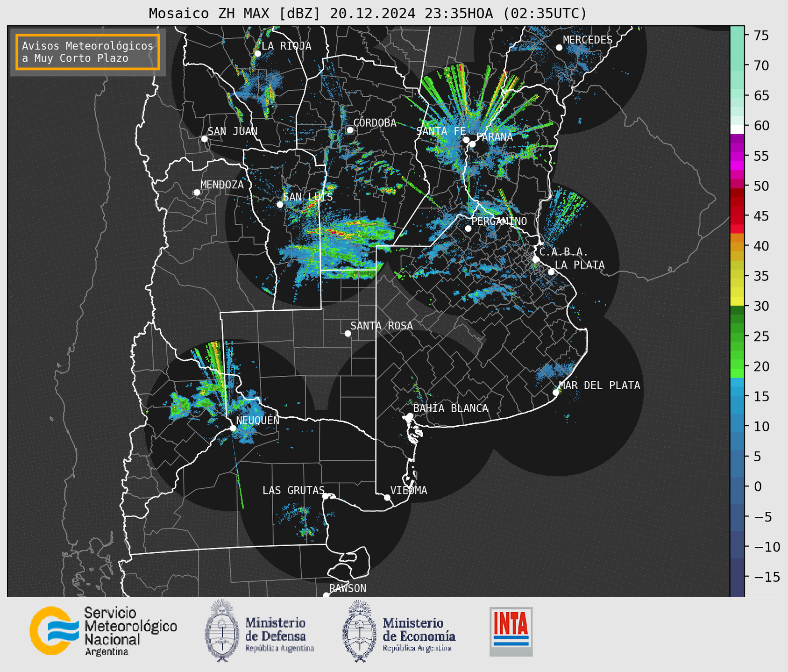The width and height of the screenshot is (788, 672).
Task: Click the Rawson city marker dot
Action: (x=326, y=595)
